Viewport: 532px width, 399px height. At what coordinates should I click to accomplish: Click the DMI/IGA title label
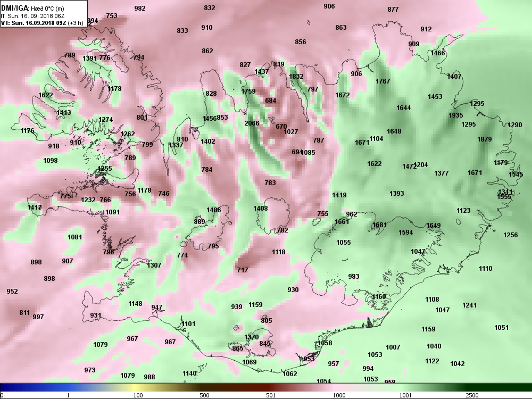[15, 8]
